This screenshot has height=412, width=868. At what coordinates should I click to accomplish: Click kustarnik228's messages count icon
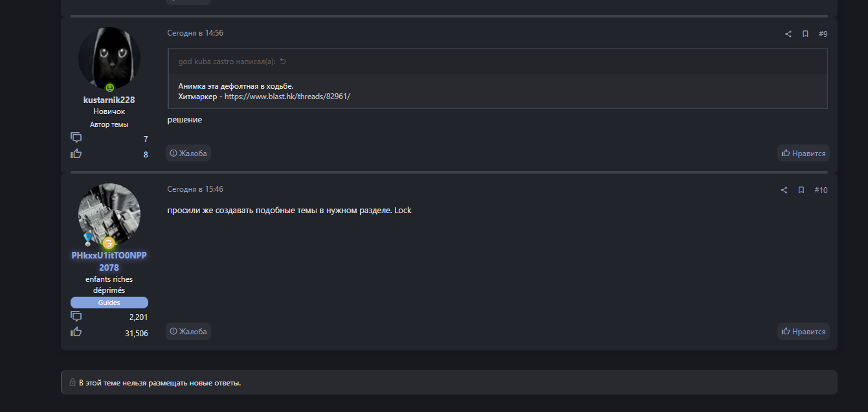click(76, 137)
